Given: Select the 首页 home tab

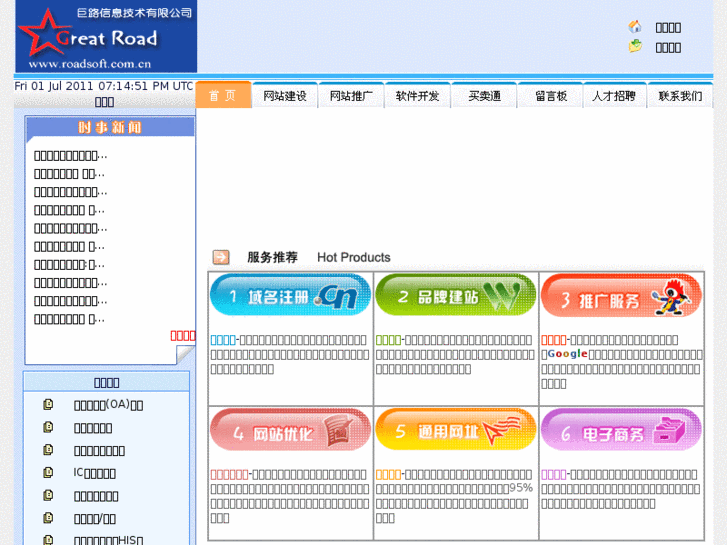Looking at the screenshot, I should tap(223, 95).
